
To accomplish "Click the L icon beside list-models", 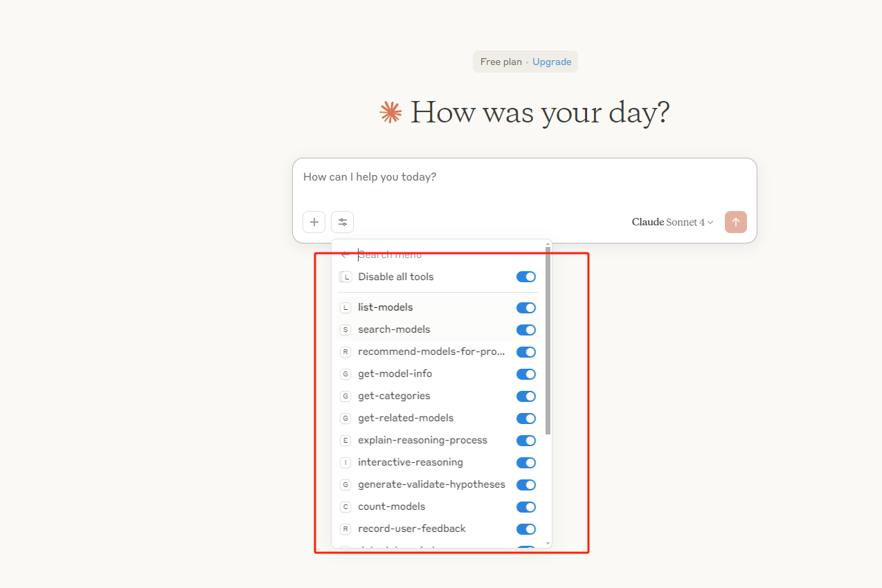I will [345, 307].
